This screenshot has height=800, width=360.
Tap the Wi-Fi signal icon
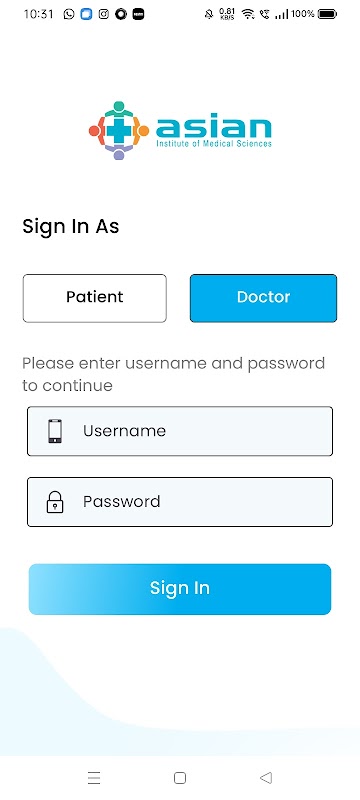tap(248, 14)
